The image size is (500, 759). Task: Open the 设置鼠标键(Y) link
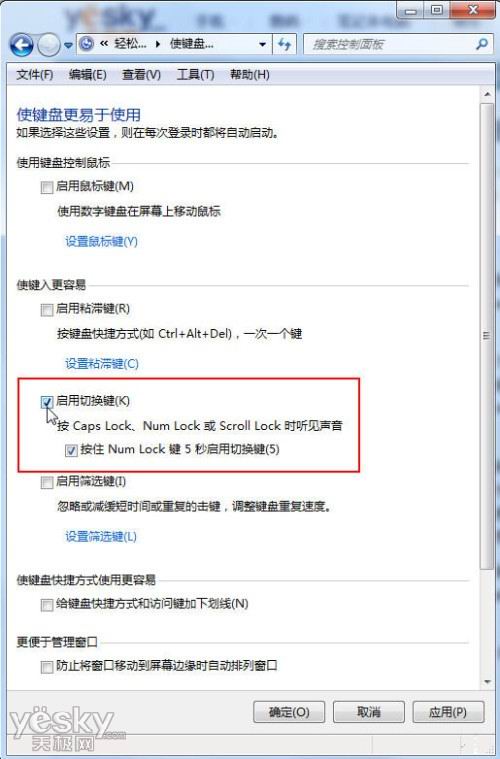click(x=102, y=241)
